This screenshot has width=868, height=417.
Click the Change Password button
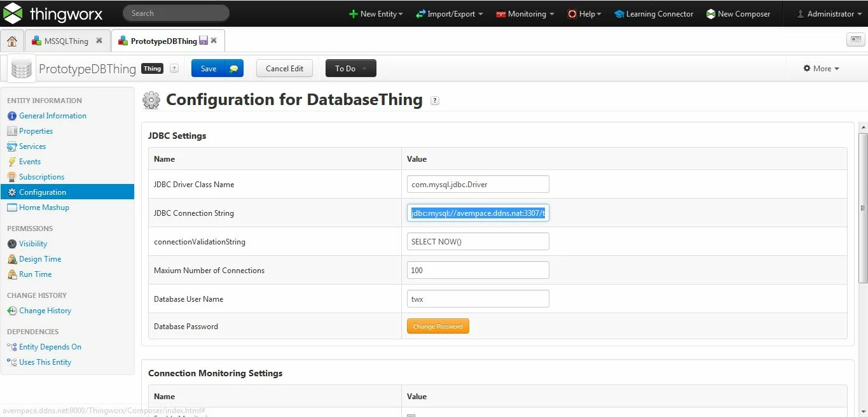pos(437,326)
